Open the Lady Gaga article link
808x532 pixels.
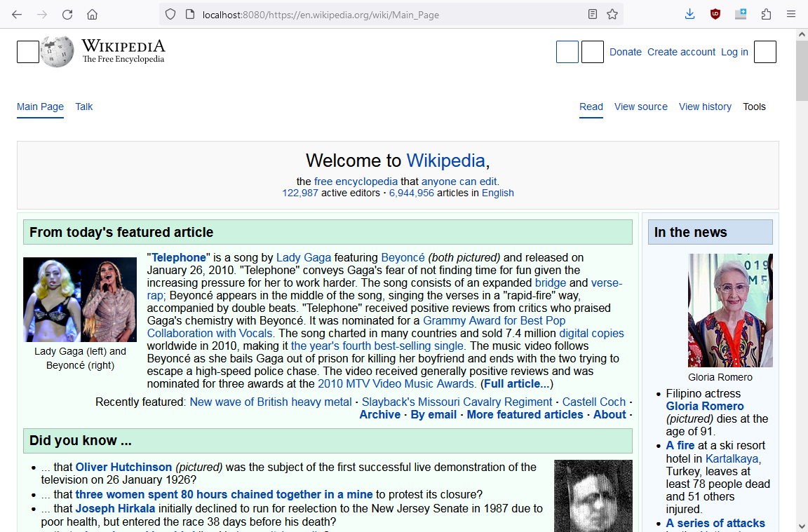[x=304, y=257]
